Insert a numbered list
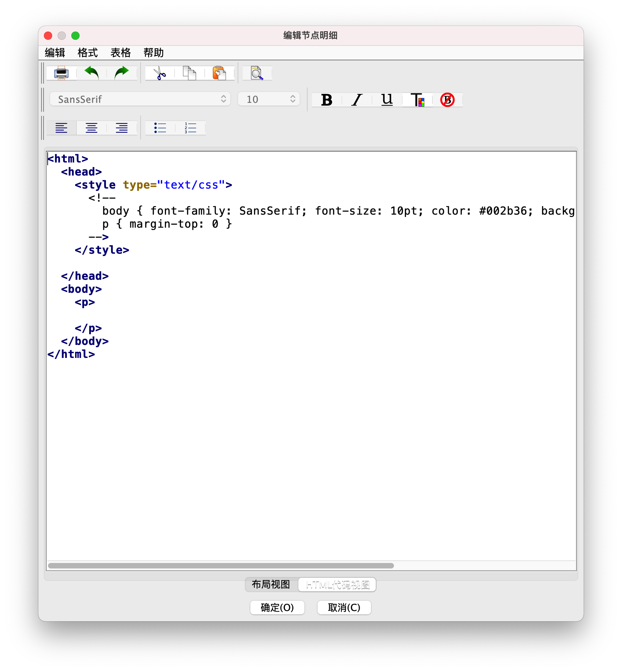Viewport: 622px width, 672px height. point(190,128)
